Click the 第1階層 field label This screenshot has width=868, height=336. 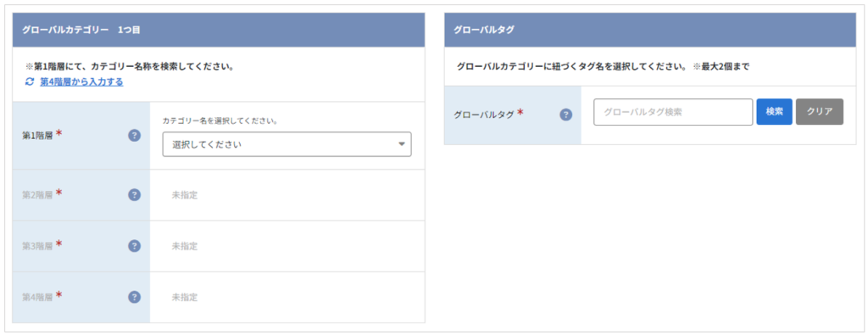tap(37, 135)
